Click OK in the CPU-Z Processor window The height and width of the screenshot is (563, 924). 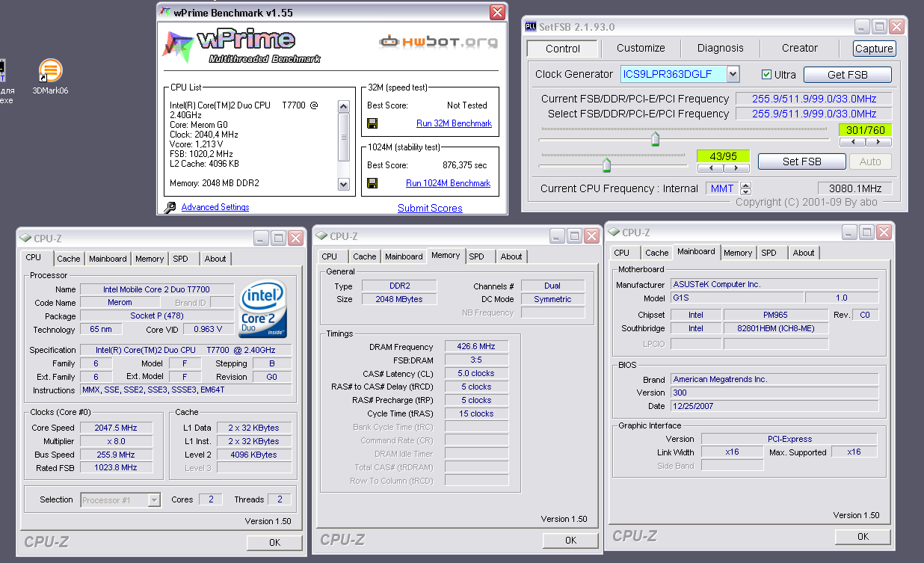click(x=274, y=542)
